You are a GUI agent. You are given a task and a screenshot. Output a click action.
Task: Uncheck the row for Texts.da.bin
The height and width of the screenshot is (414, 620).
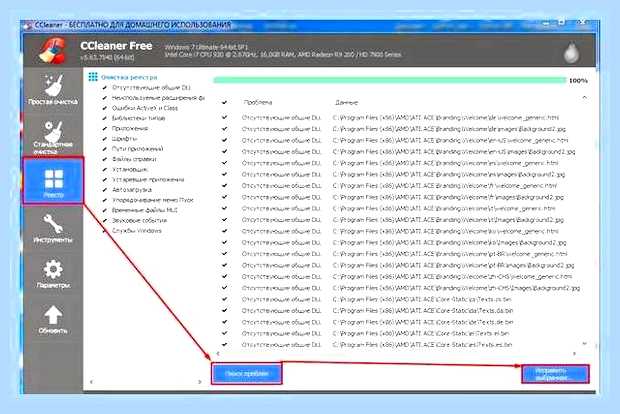tap(224, 310)
